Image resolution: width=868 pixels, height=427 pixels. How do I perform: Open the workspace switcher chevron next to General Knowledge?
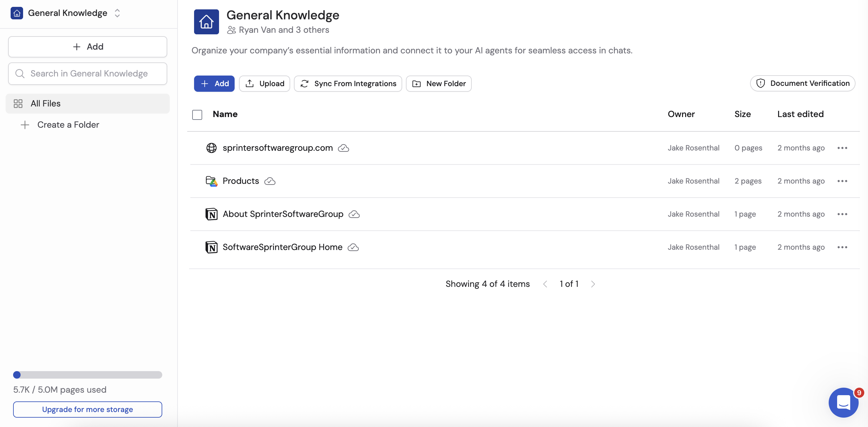(117, 13)
